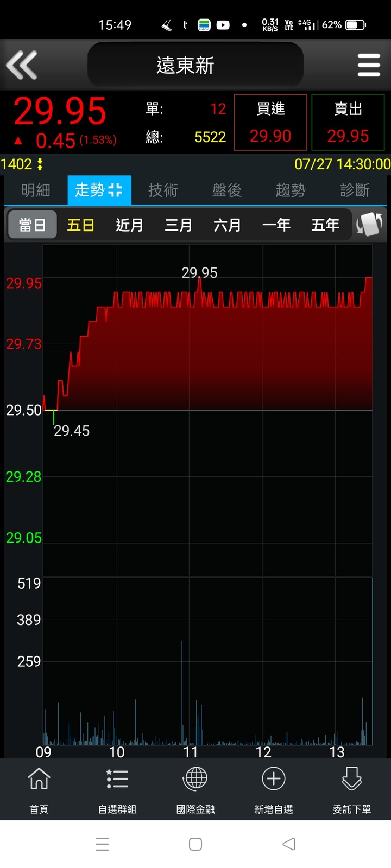Viewport: 391px width, 868px height.
Task: Switch to 診斷 tab
Action: [x=355, y=190]
